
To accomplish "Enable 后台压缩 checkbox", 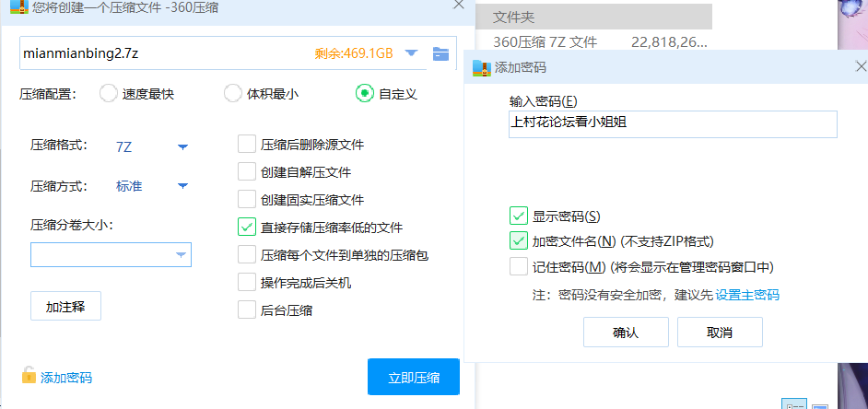I will pos(246,310).
